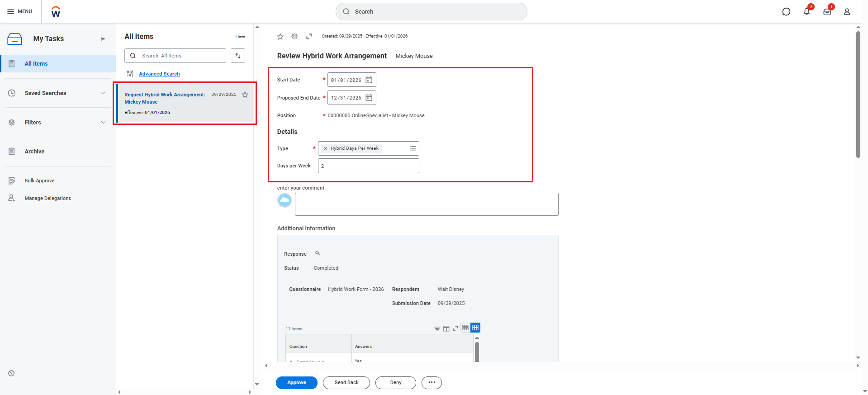Select Archive in the sidebar

pos(34,152)
